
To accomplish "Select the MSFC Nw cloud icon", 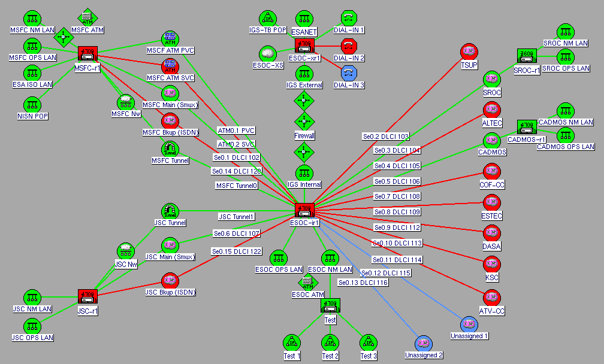I will 126,102.
